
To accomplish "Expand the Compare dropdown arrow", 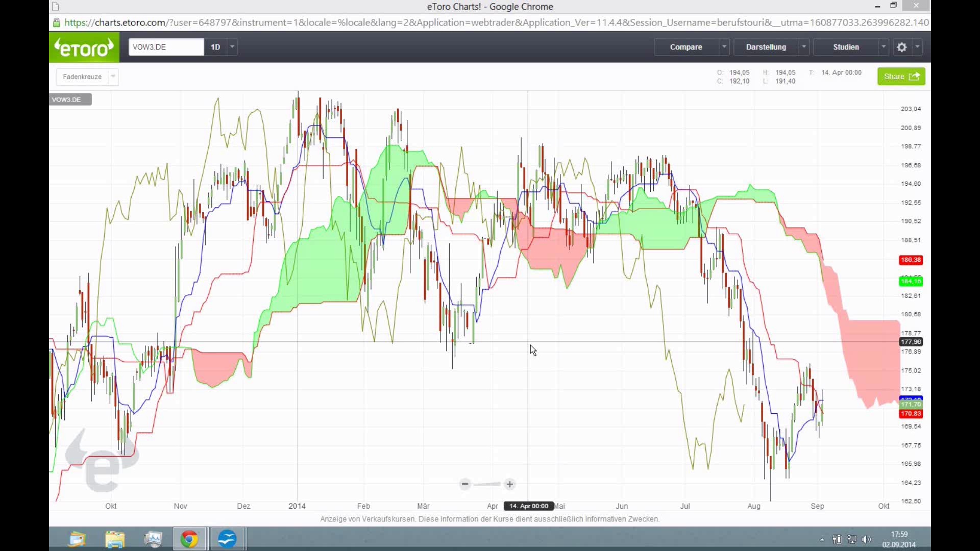I will (724, 46).
